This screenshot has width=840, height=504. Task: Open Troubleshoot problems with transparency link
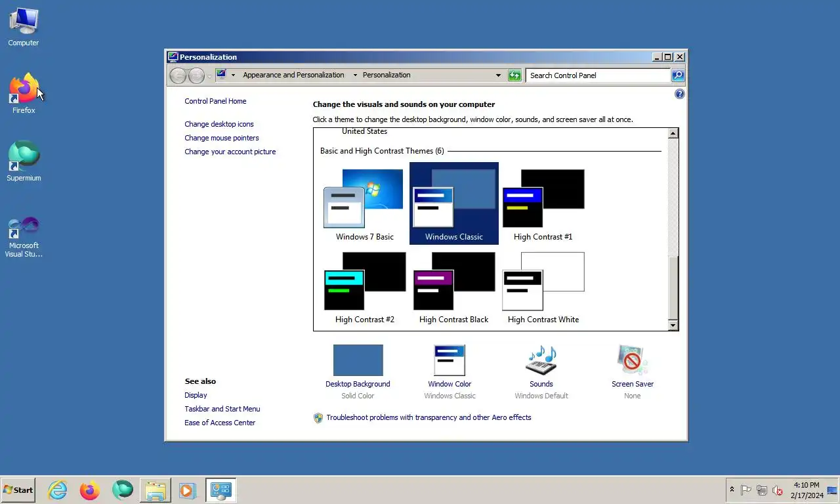click(429, 417)
